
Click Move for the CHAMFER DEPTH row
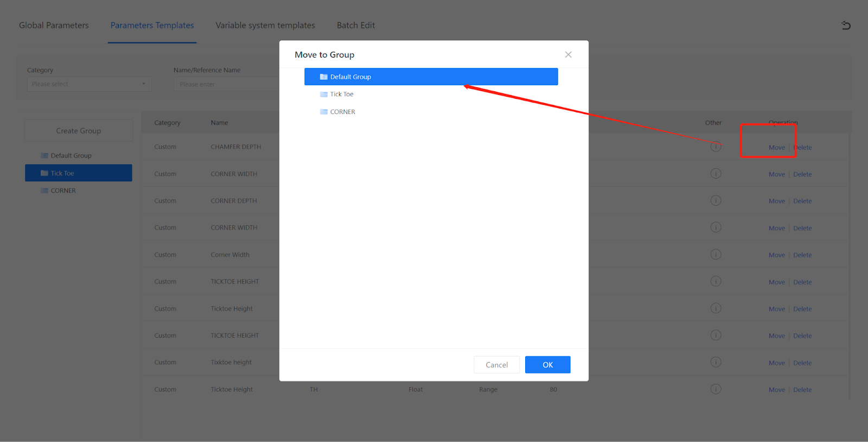(777, 148)
